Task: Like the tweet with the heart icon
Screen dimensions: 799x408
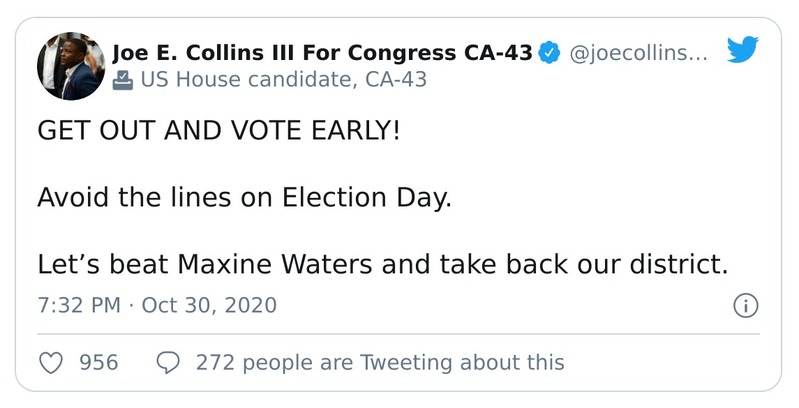Action: 51,362
